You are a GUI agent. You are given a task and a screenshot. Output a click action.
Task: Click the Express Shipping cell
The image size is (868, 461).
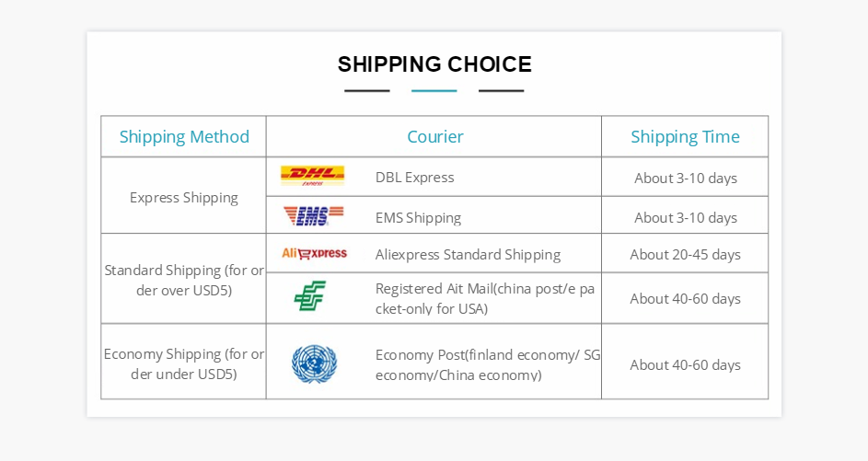(184, 197)
